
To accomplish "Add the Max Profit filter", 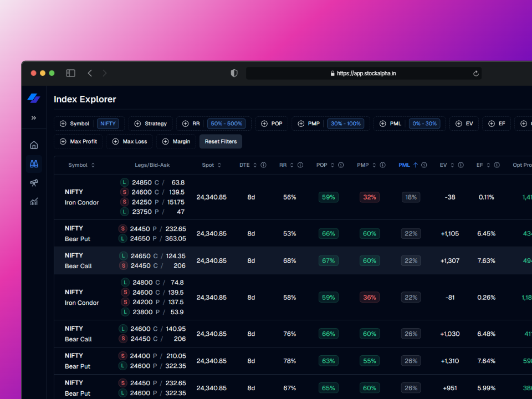I will pyautogui.click(x=78, y=141).
